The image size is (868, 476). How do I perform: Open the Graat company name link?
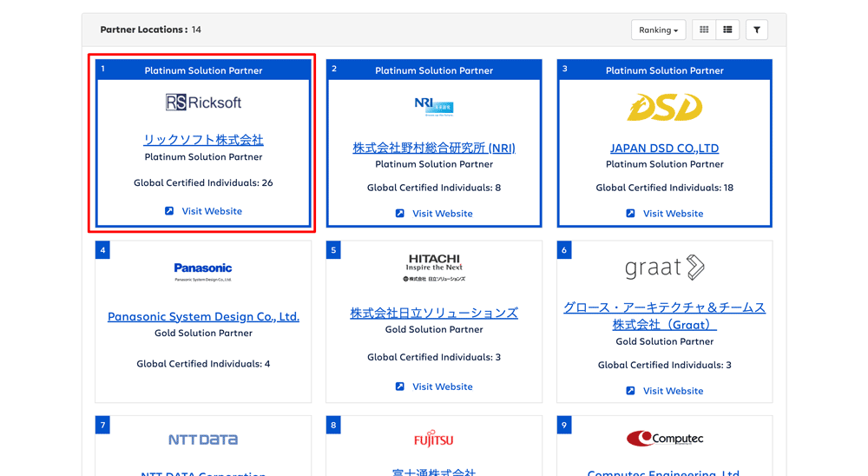tap(664, 316)
